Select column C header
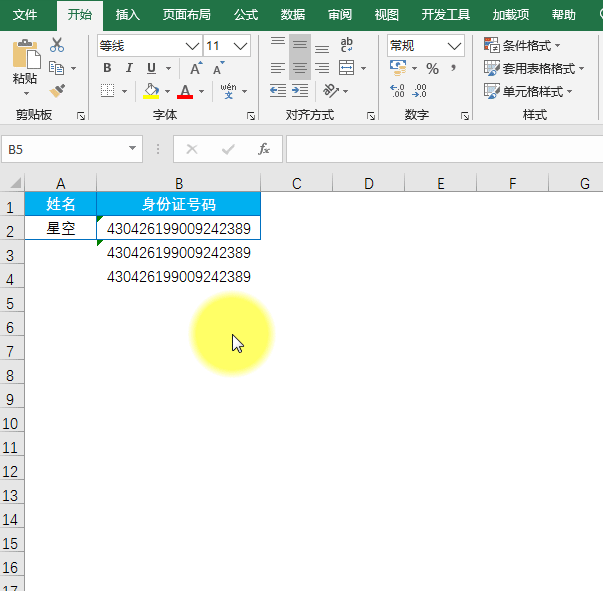Image resolution: width=603 pixels, height=591 pixels. click(297, 183)
